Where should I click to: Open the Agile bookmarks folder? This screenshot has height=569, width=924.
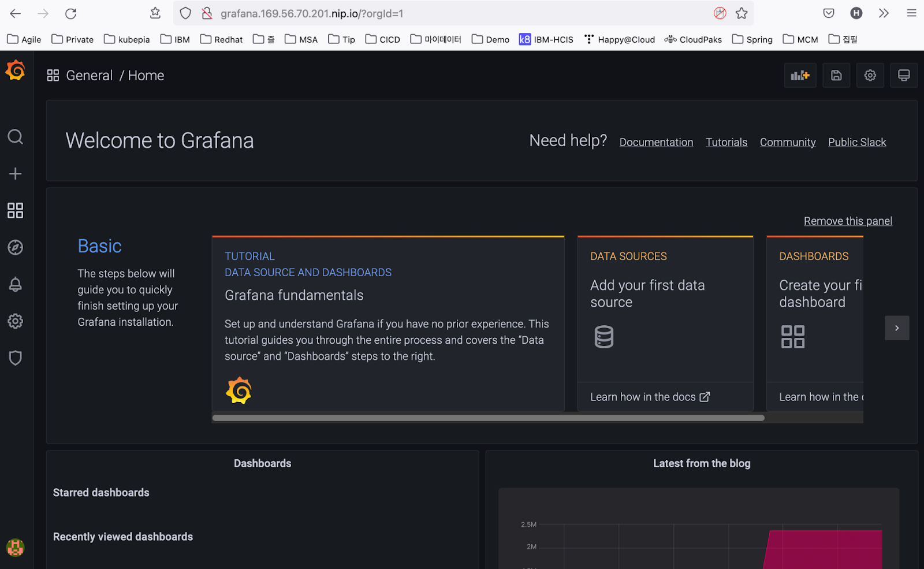(x=24, y=39)
